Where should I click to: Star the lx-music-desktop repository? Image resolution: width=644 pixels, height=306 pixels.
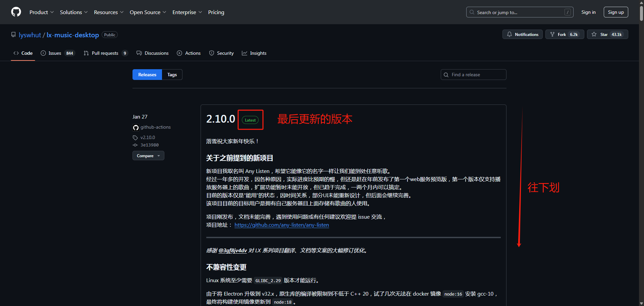pos(607,35)
